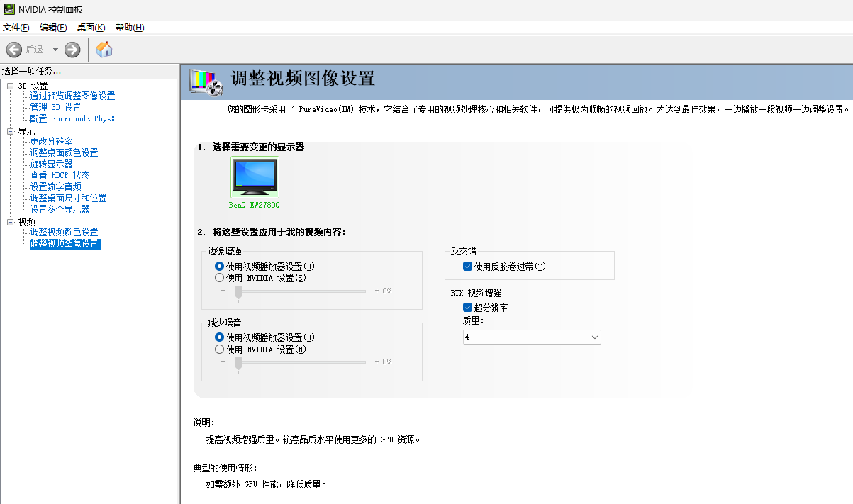853x504 pixels.
Task: Open 调整视频颜色设置 in task tree
Action: [x=64, y=232]
